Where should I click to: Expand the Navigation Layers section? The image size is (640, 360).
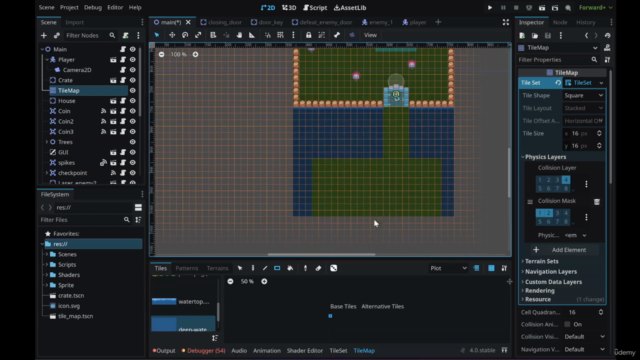point(551,271)
